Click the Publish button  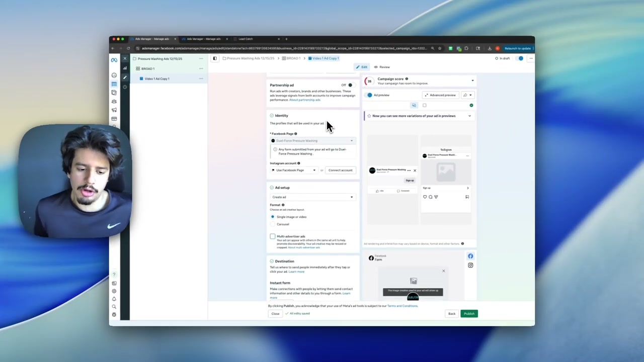469,314
